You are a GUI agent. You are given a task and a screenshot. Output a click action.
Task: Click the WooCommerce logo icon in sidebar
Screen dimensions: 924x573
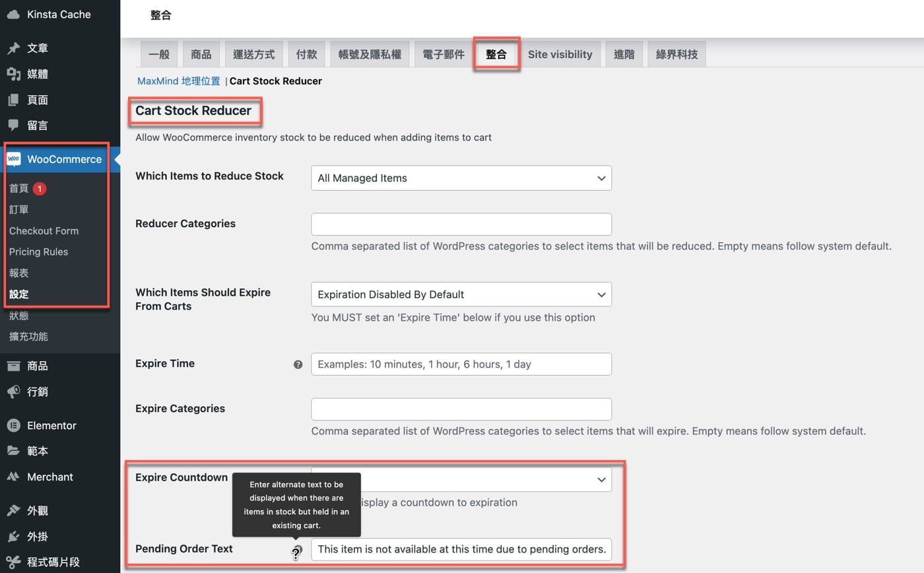(x=13, y=159)
